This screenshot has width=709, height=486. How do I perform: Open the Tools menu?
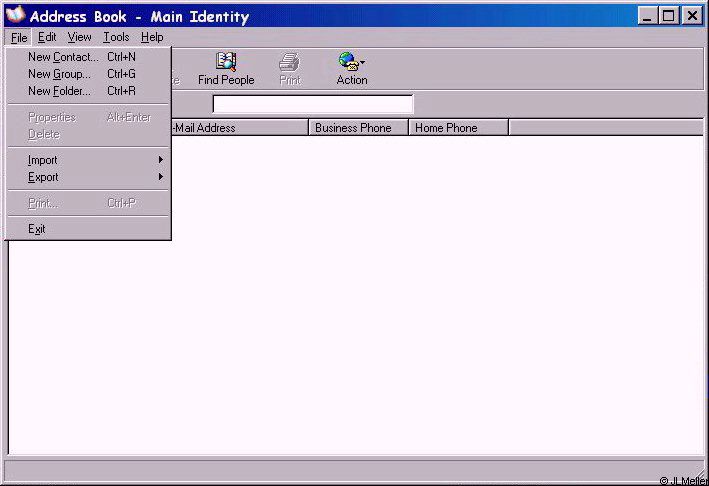tap(116, 37)
